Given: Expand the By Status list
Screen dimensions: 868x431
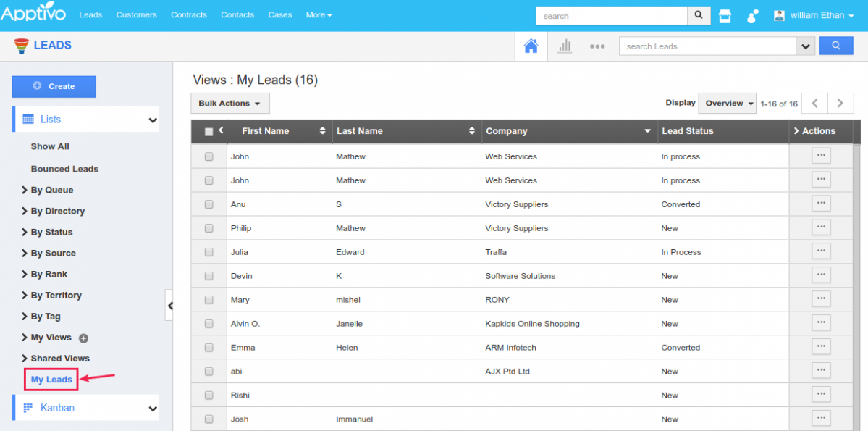Looking at the screenshot, I should click(x=51, y=232).
